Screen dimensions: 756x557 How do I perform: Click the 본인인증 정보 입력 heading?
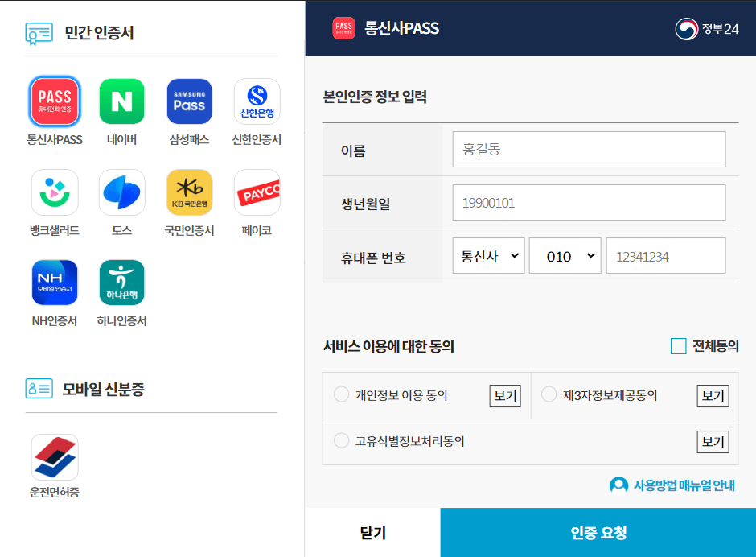click(375, 97)
